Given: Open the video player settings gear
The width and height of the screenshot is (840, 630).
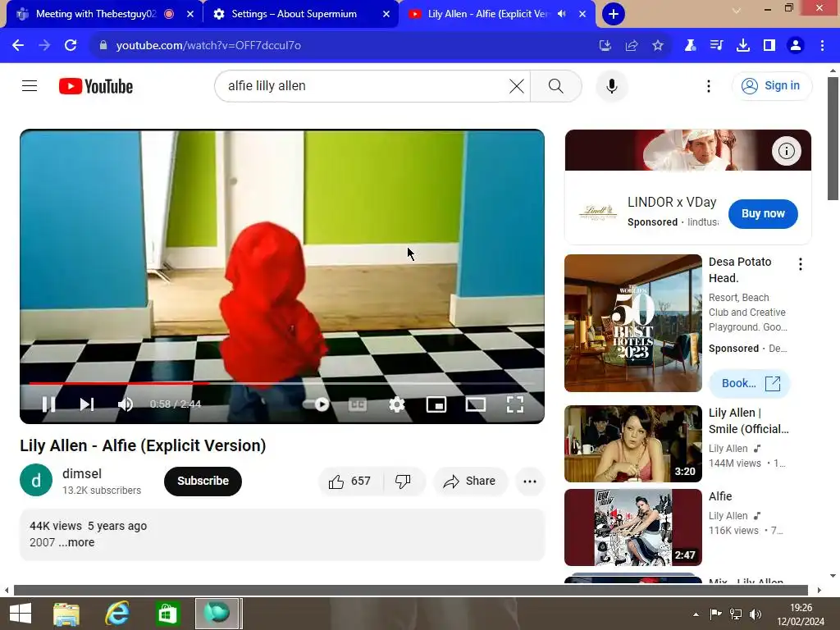Looking at the screenshot, I should (396, 404).
